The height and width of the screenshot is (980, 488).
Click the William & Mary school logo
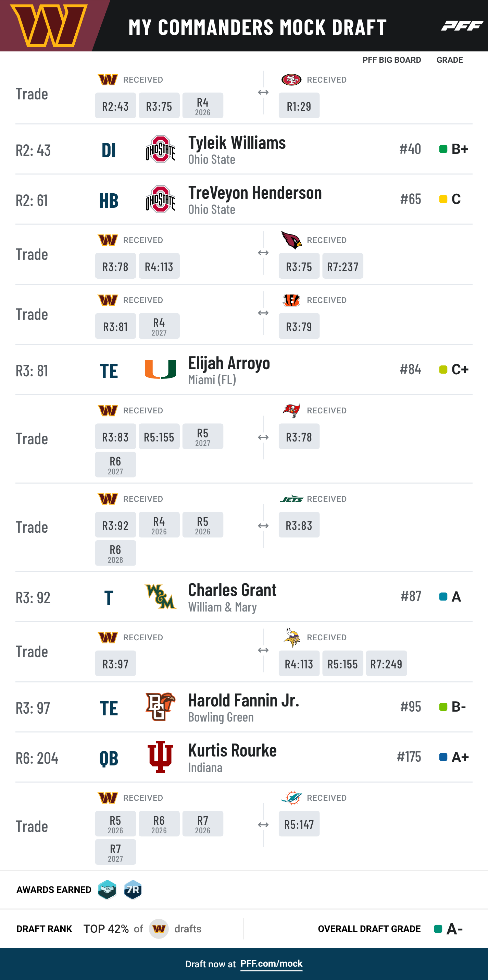pyautogui.click(x=160, y=596)
